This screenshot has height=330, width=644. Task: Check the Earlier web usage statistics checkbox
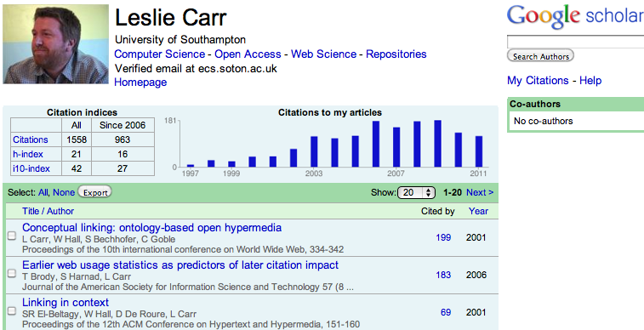point(12,273)
